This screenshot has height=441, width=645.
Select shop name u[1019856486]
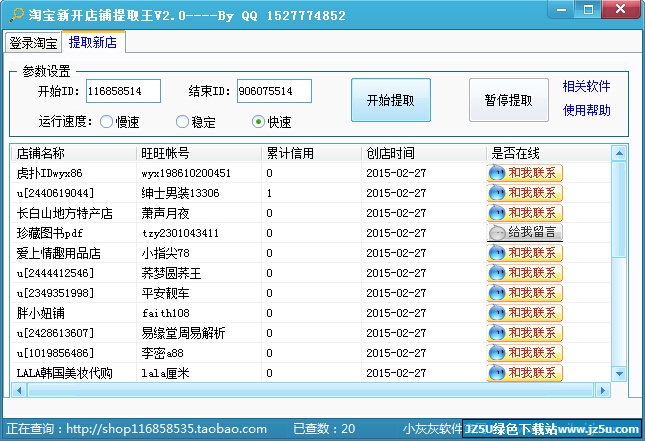pos(56,353)
